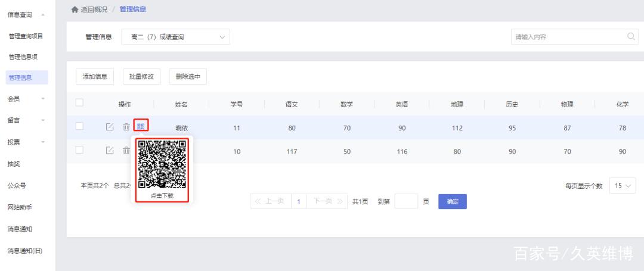Screen dimensions: 644x271
Task: Click the 操作 column header
Action: [x=125, y=105]
